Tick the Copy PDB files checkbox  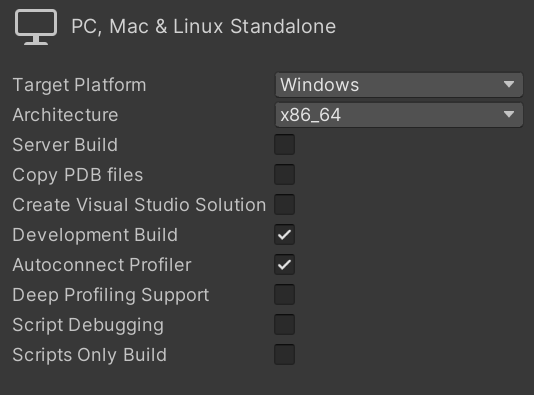pos(284,174)
